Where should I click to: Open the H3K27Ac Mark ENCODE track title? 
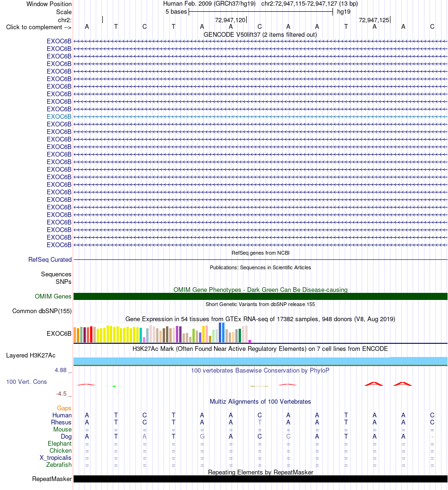tap(260, 349)
